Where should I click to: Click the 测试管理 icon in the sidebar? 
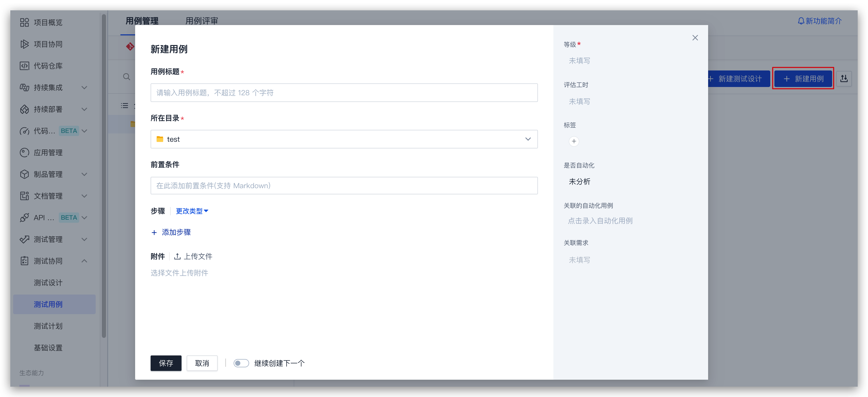24,239
